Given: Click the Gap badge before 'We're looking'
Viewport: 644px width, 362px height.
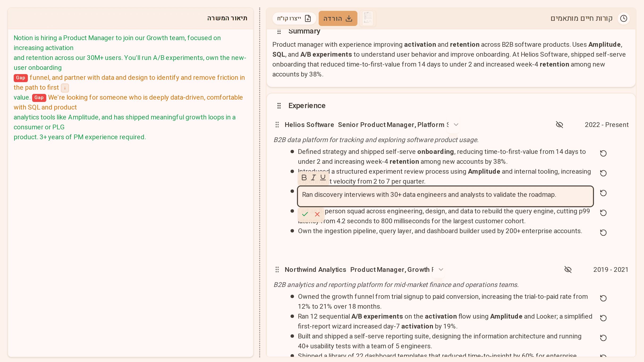Looking at the screenshot, I should [39, 98].
